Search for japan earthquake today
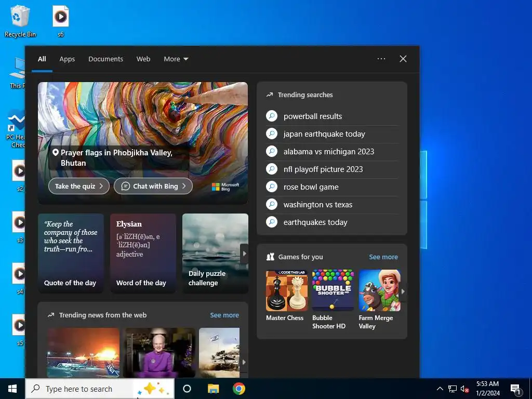532x399 pixels. click(x=332, y=134)
